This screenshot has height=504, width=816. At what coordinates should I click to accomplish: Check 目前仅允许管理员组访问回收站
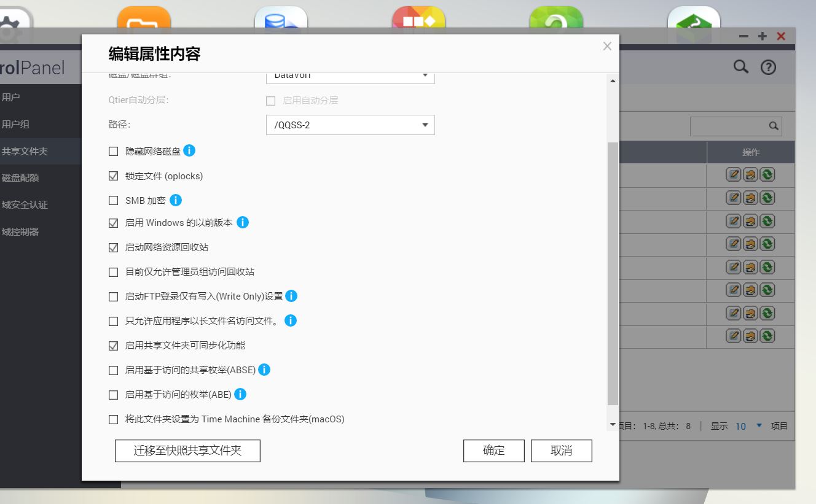click(x=113, y=272)
